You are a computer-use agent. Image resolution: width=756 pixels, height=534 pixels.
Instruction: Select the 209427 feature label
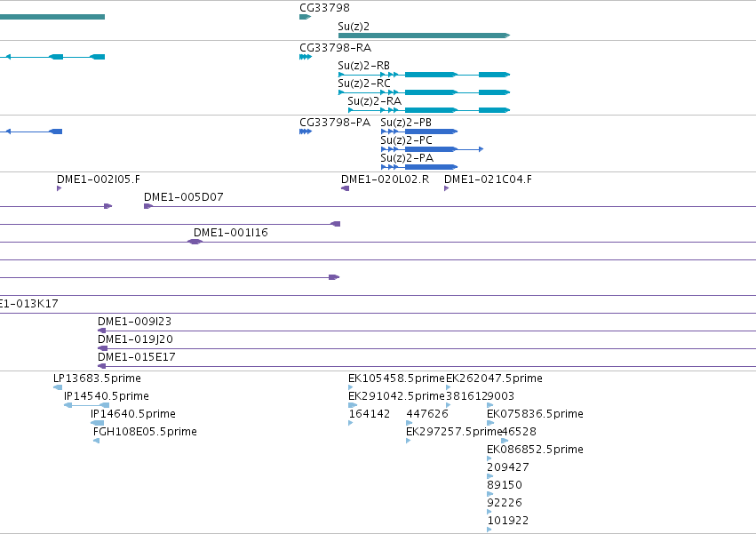click(507, 467)
